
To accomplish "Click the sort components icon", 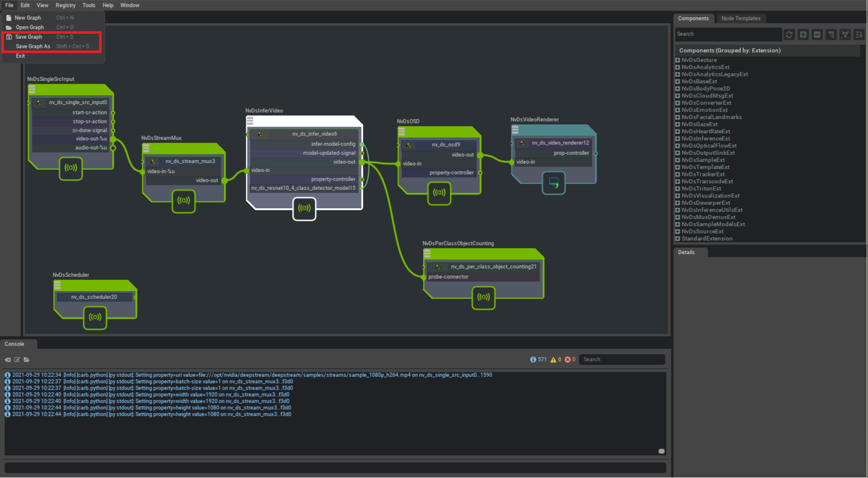I will tap(859, 34).
